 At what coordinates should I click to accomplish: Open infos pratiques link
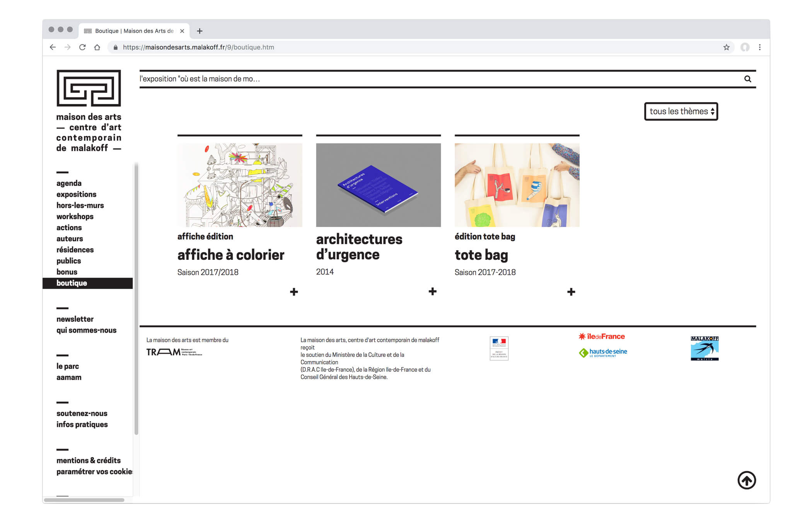[x=82, y=424]
